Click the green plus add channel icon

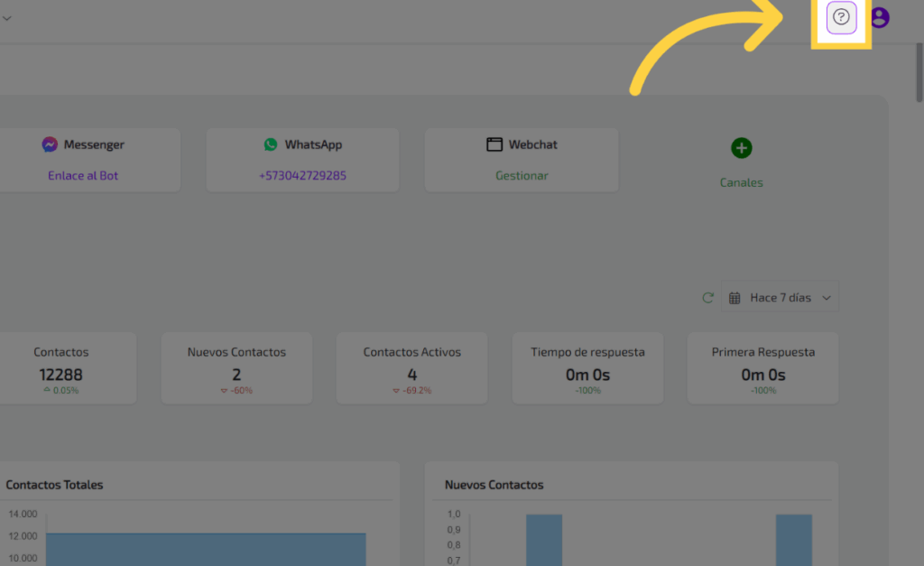coord(741,148)
